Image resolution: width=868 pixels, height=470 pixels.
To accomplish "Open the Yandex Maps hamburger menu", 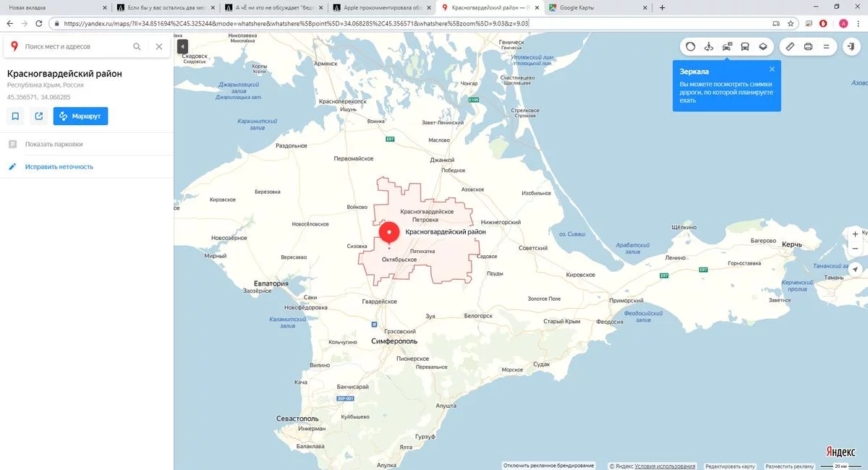I will pyautogui.click(x=827, y=46).
